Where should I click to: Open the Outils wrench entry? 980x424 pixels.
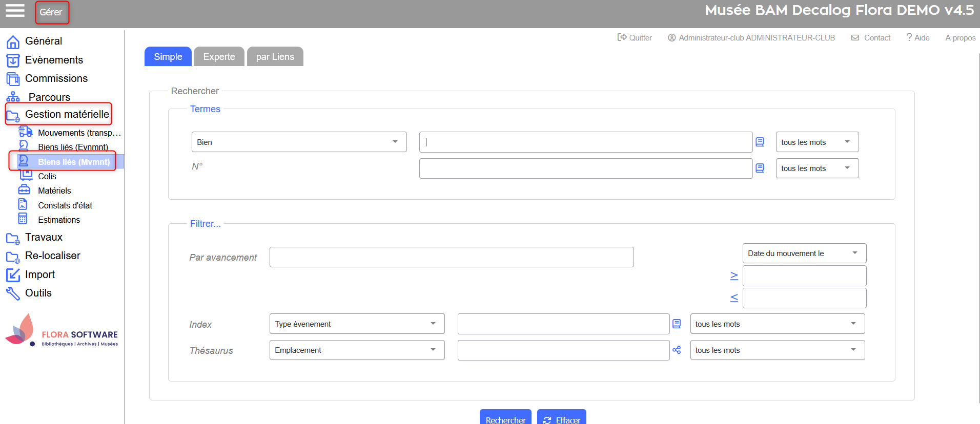point(38,293)
